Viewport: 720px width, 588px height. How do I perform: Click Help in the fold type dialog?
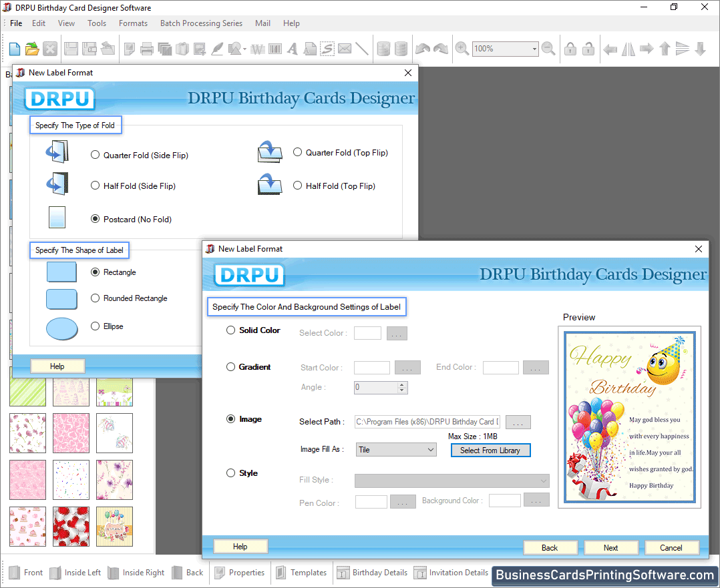click(57, 366)
